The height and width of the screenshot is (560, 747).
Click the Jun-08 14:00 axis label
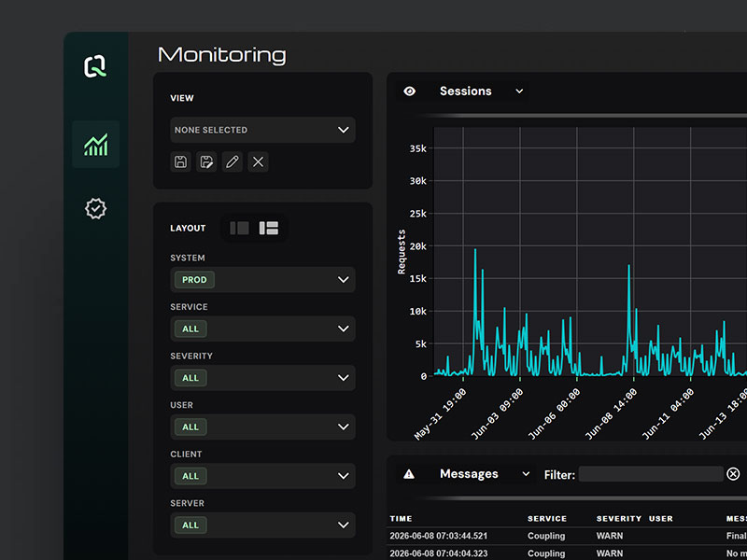pos(611,413)
